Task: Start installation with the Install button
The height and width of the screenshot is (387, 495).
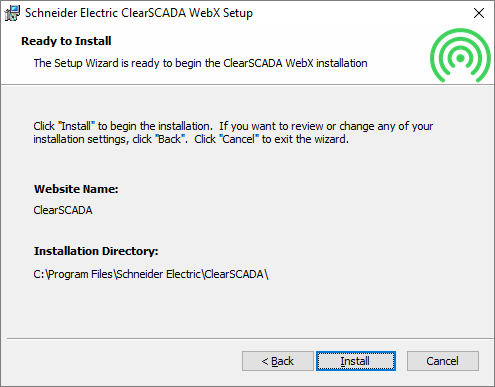Action: (356, 361)
